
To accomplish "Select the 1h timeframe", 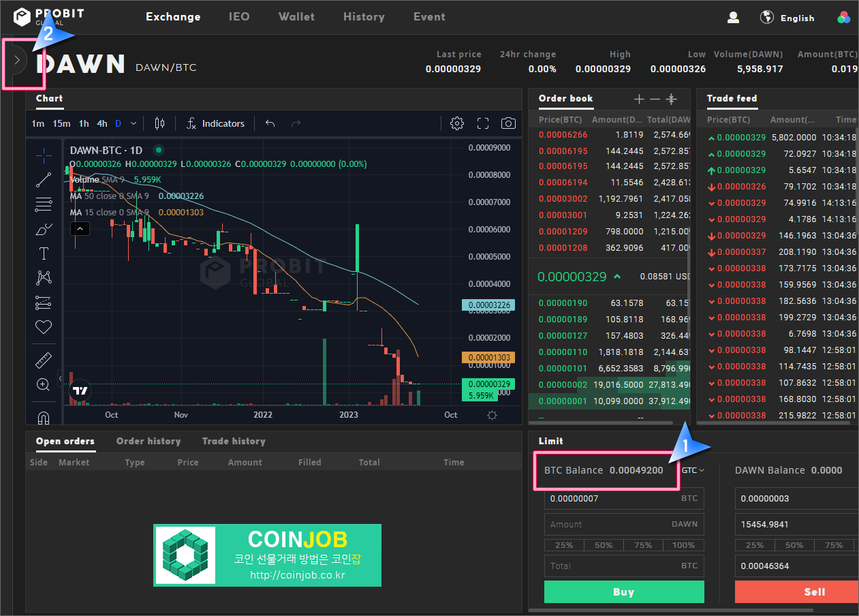I will 84,123.
